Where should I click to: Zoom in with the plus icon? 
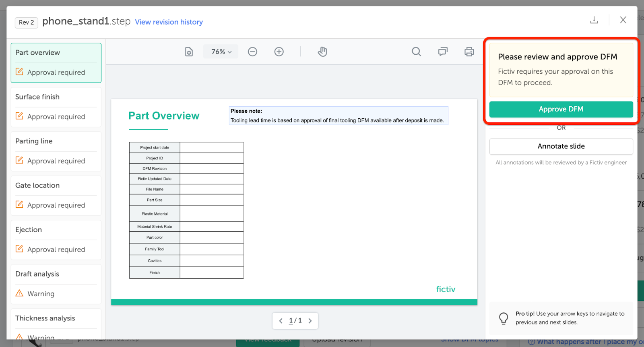pyautogui.click(x=279, y=52)
